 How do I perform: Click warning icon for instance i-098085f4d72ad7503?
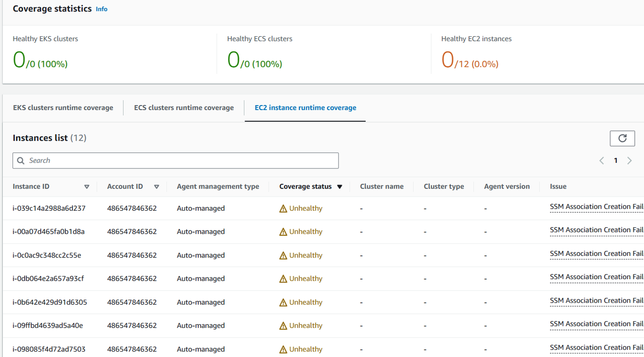tap(283, 349)
